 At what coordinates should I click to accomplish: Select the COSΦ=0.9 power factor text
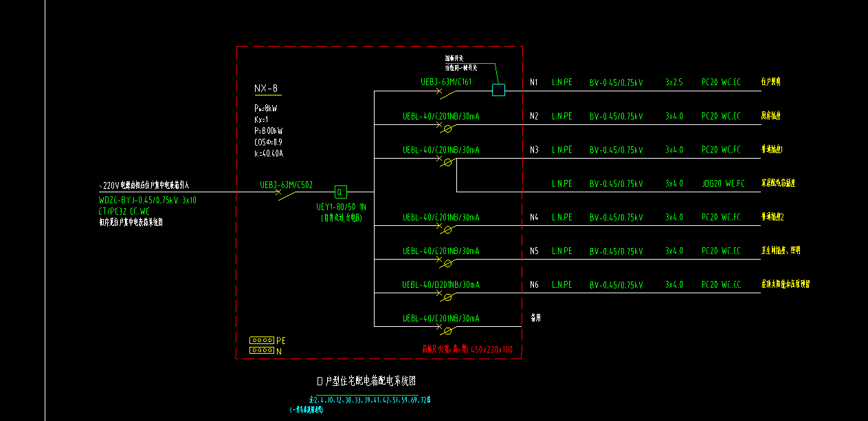click(268, 142)
